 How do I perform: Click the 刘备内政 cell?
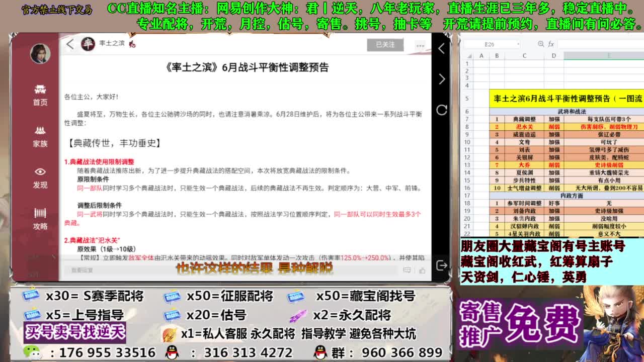click(524, 211)
